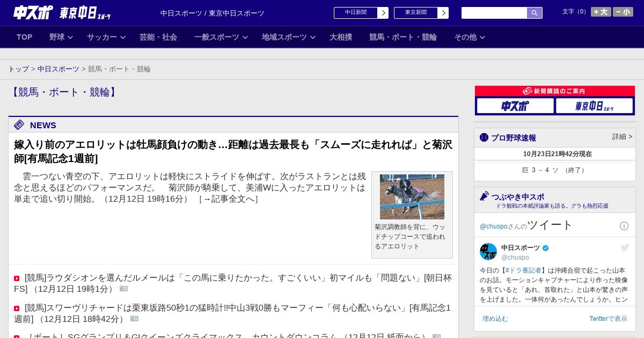Viewport: 644px width, 338px height.
Task: Click @chuspo link in tweet header
Action: (x=494, y=226)
